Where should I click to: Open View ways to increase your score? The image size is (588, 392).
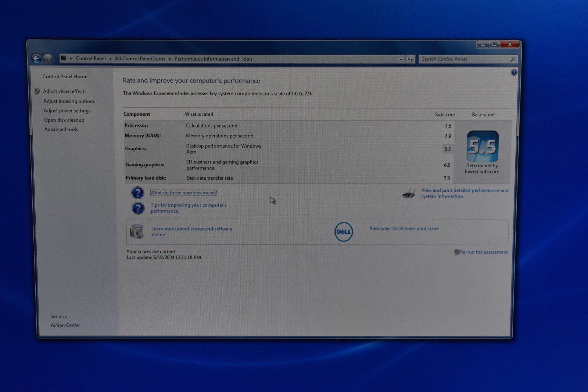[404, 229]
